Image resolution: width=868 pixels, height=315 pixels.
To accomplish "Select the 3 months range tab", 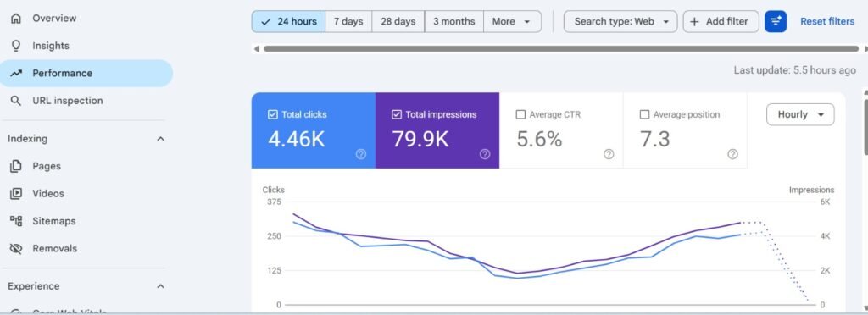I will [x=454, y=21].
